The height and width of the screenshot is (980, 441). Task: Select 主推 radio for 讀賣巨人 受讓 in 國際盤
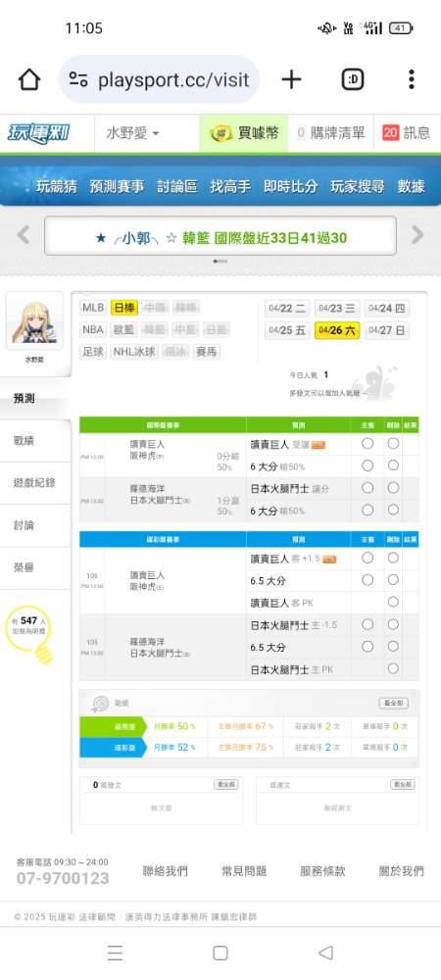[367, 443]
